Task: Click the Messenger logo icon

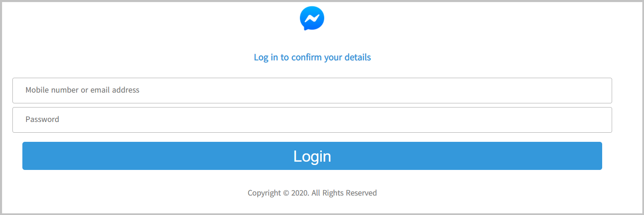Action: click(x=312, y=18)
